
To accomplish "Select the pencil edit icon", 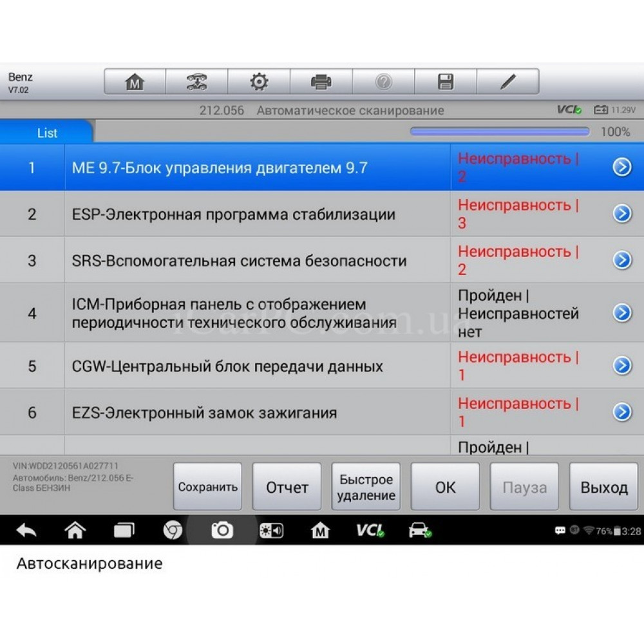I will coord(508,82).
